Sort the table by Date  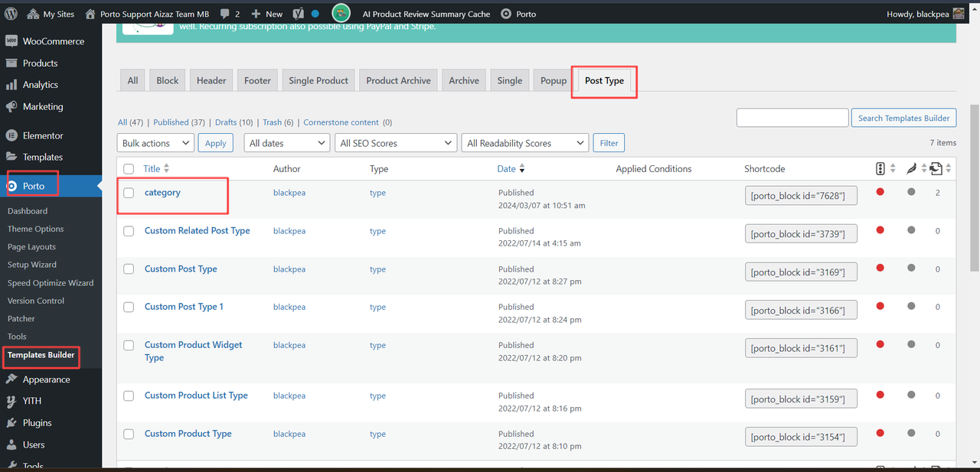click(511, 168)
